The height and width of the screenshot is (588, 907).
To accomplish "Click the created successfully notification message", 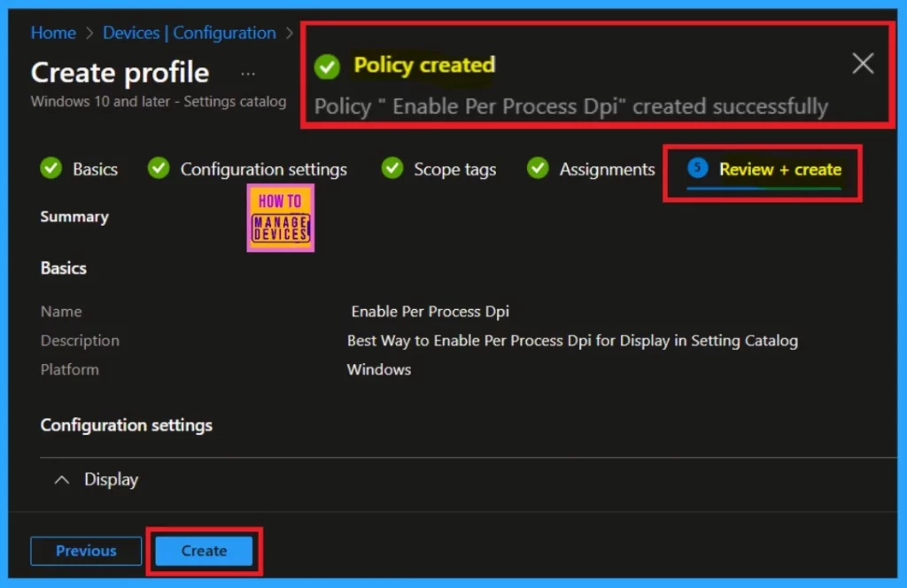I will [x=571, y=106].
